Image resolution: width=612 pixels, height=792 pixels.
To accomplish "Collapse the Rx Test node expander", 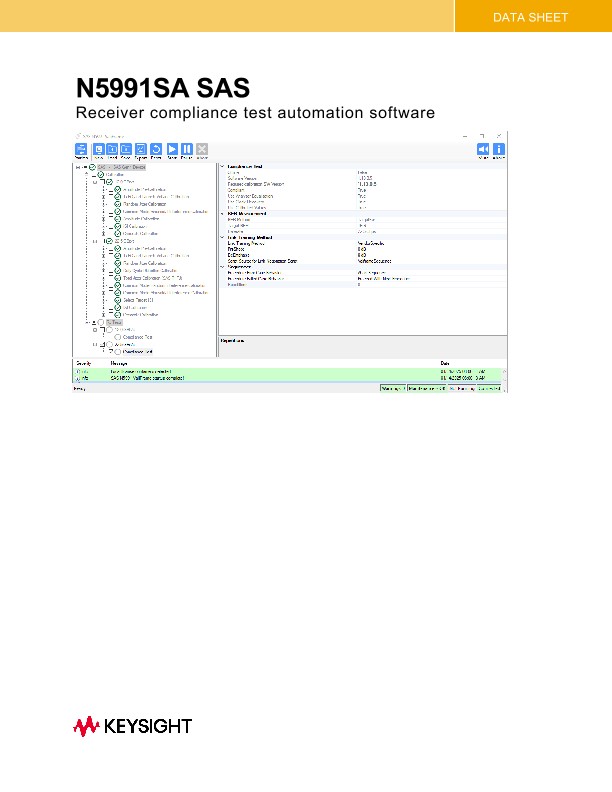I will [x=94, y=322].
